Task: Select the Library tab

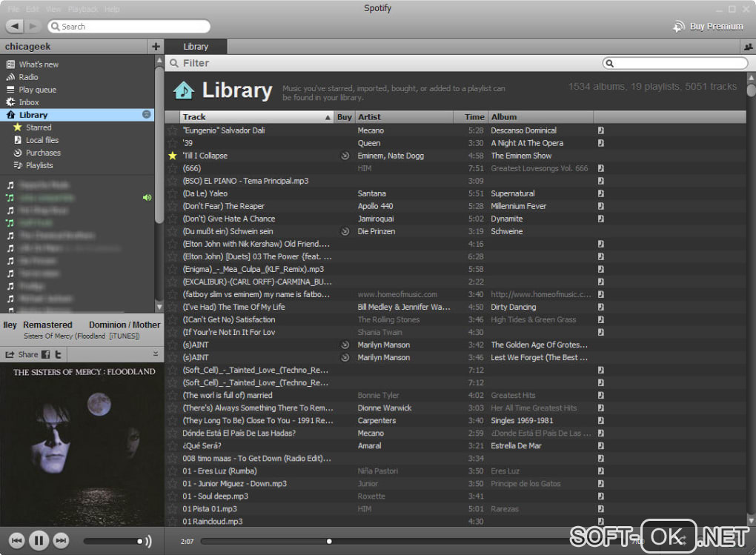Action: [196, 46]
